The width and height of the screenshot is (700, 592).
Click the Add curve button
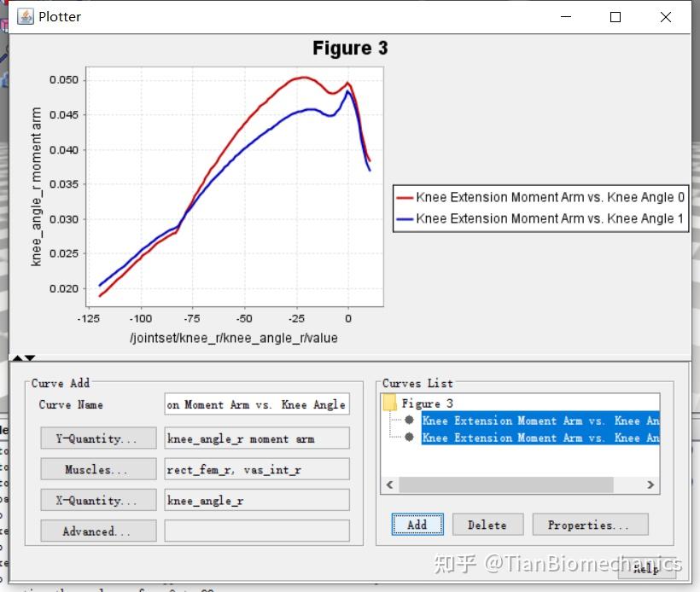click(x=417, y=525)
